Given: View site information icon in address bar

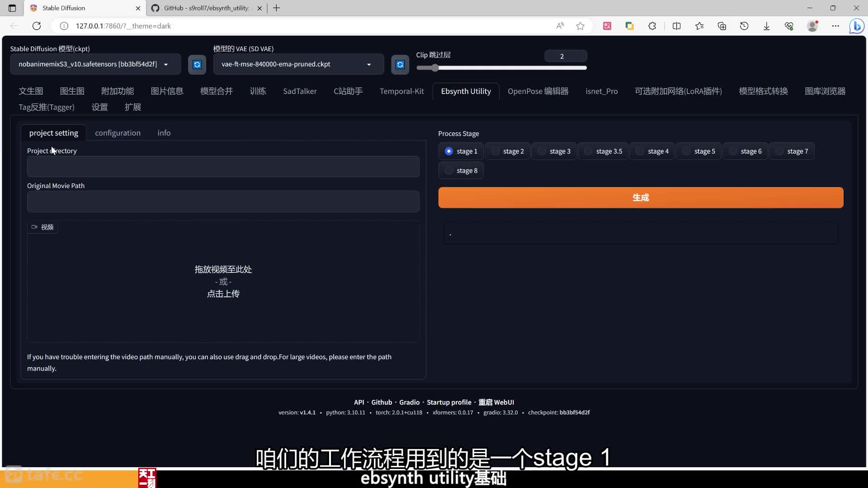Looking at the screenshot, I should point(64,26).
